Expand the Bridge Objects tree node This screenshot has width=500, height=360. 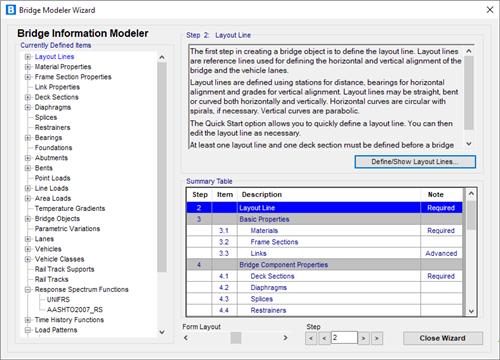click(28, 219)
